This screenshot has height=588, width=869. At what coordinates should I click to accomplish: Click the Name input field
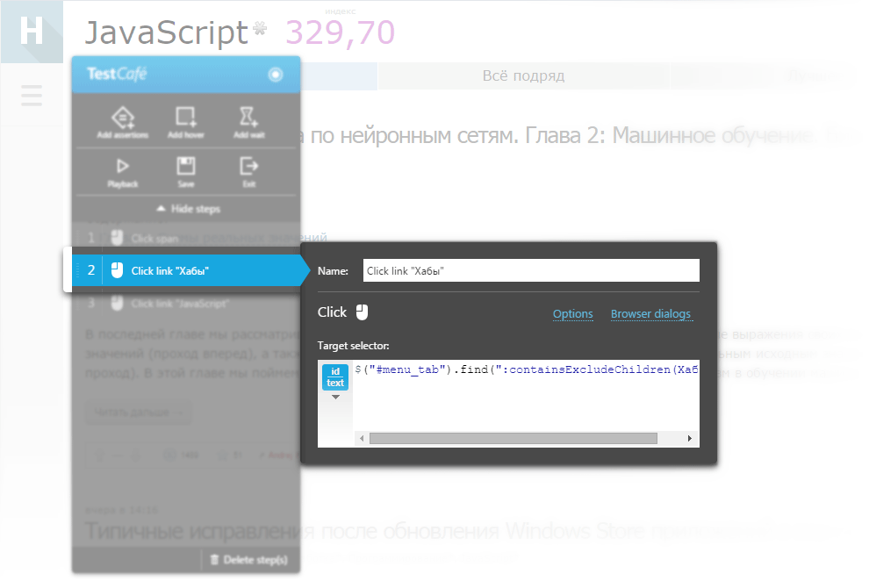tap(531, 270)
